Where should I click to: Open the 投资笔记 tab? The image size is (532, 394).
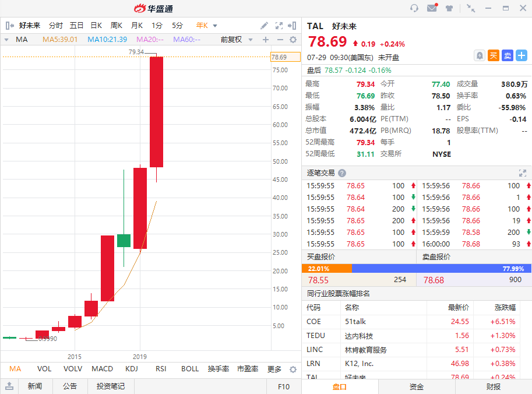pos(111,386)
